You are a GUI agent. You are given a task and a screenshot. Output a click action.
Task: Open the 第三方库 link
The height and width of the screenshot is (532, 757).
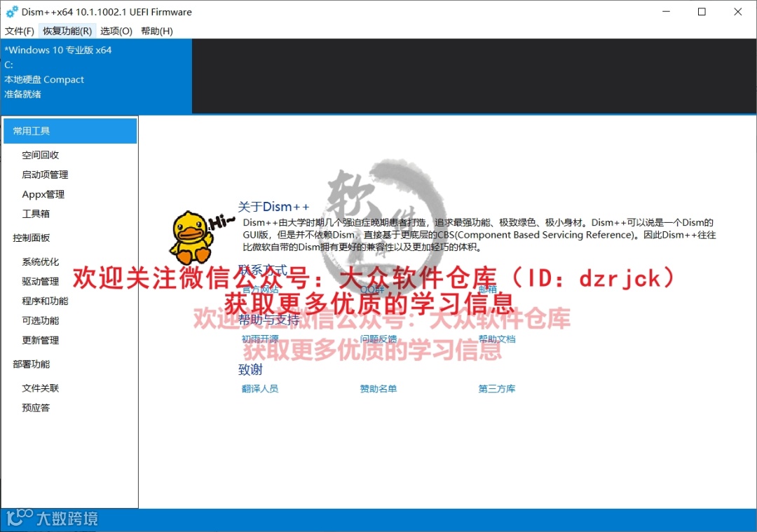tap(497, 389)
